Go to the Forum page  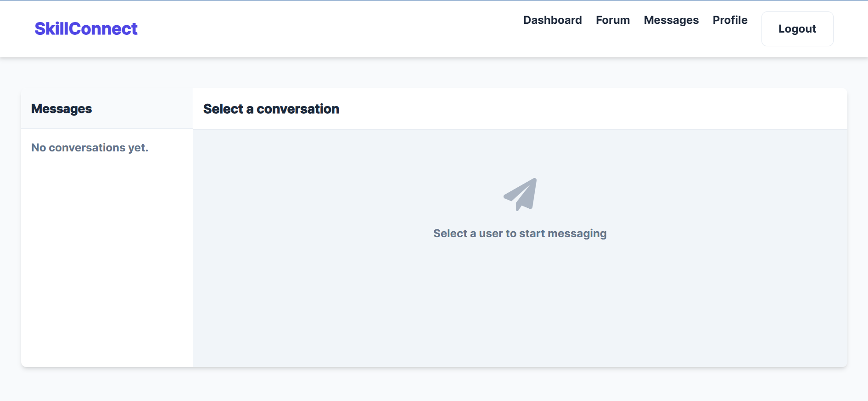[x=612, y=20]
